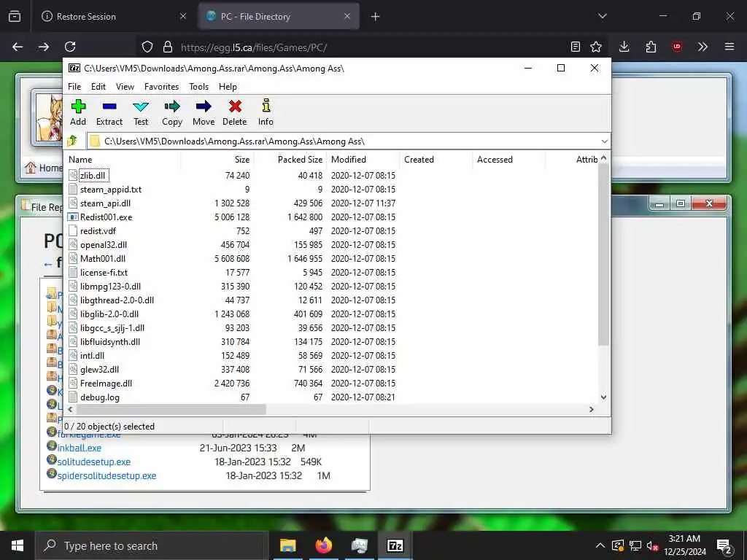
Task: Expand the 7-Zip address path dropdown
Action: (604, 141)
